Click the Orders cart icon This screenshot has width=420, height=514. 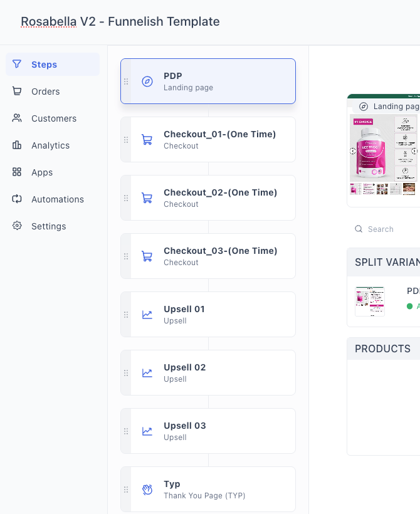(x=17, y=91)
